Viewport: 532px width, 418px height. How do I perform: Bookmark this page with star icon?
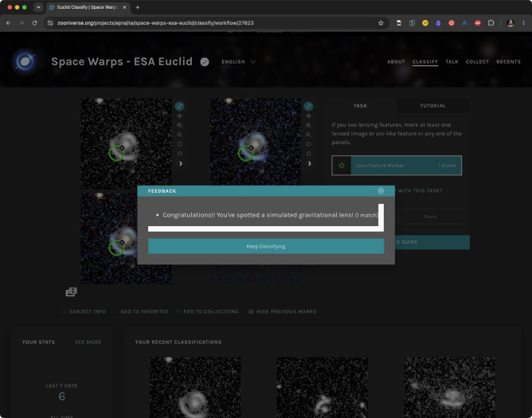381,23
